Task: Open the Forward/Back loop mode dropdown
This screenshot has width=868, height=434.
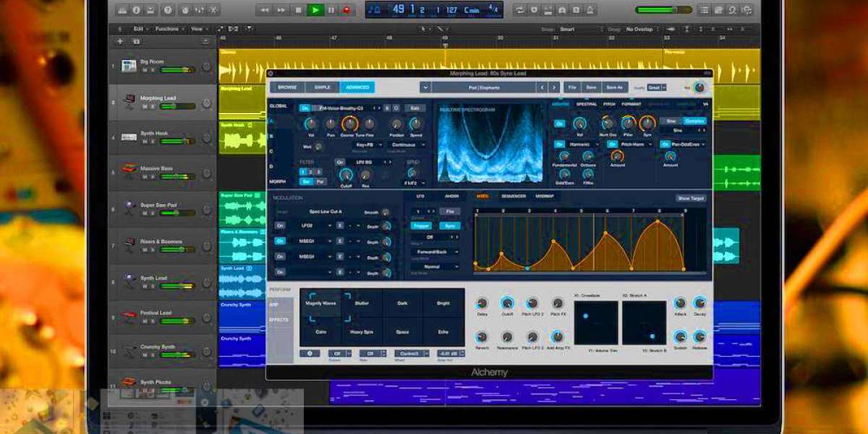Action: 435,252
